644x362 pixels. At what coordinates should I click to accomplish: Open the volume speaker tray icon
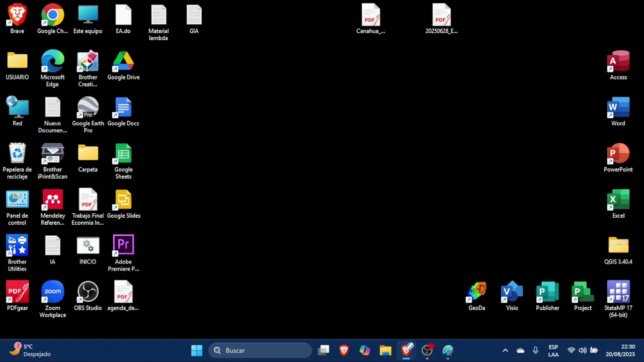[583, 350]
